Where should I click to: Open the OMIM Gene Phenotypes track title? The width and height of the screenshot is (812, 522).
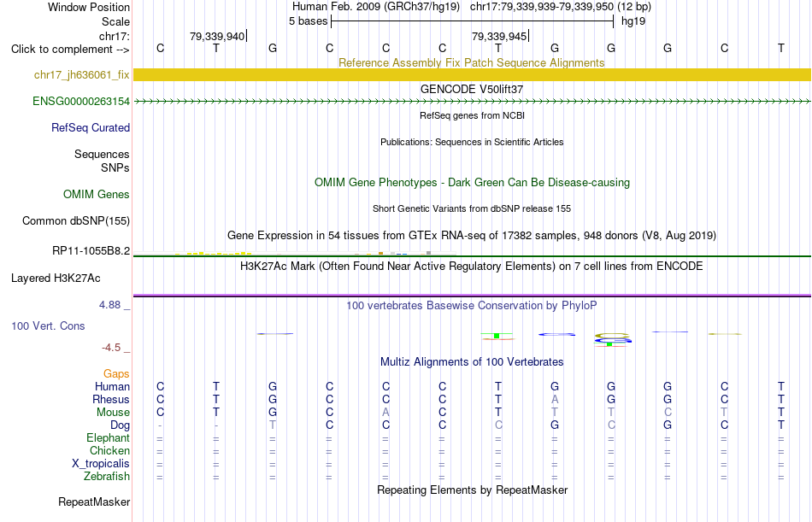point(472,182)
